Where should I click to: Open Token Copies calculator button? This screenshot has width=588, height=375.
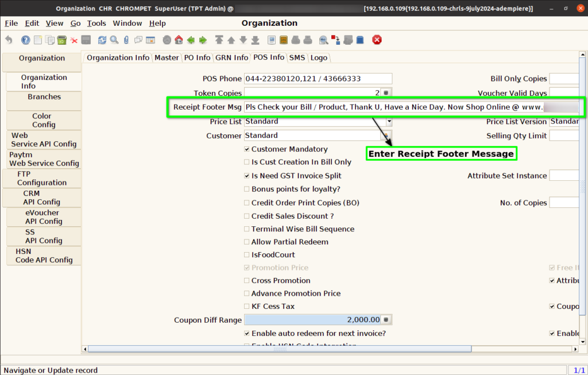coord(386,92)
